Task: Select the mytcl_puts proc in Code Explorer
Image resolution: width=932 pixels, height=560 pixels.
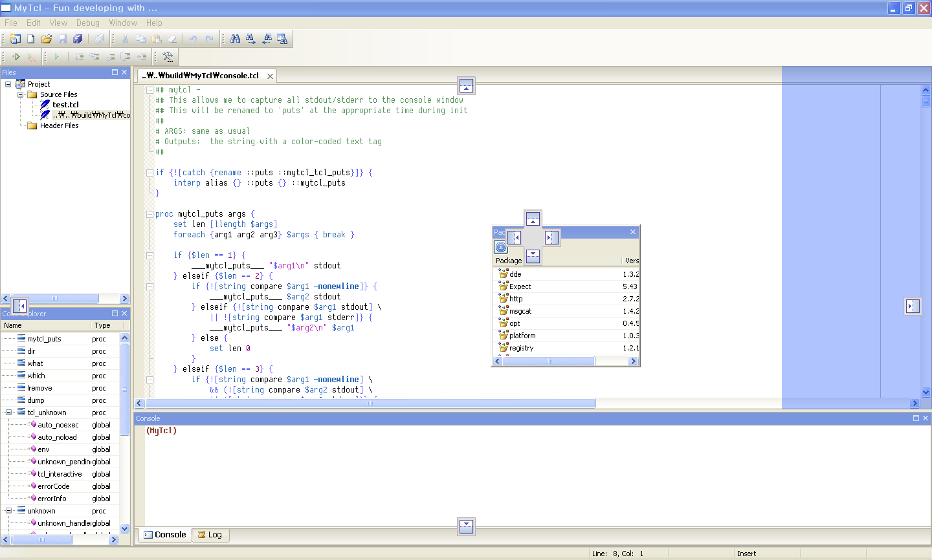Action: tap(61, 339)
